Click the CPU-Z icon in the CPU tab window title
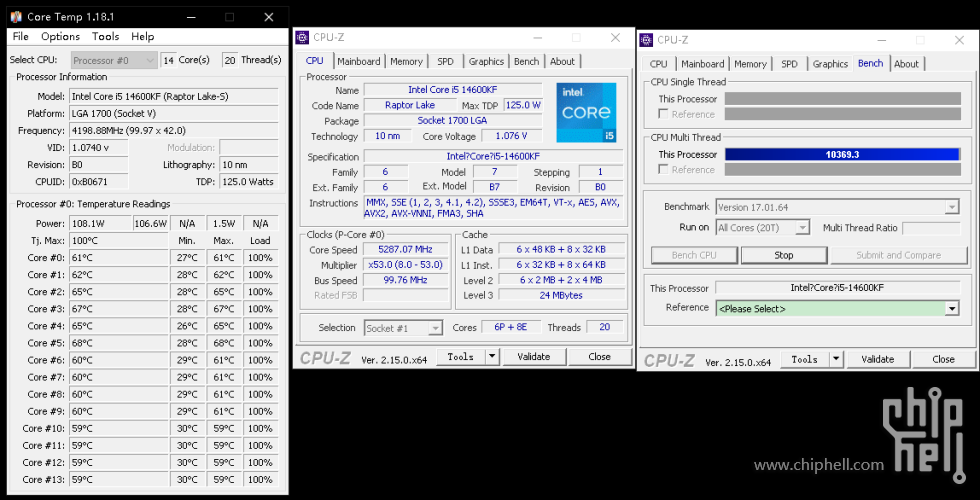Image resolution: width=980 pixels, height=500 pixels. [302, 38]
